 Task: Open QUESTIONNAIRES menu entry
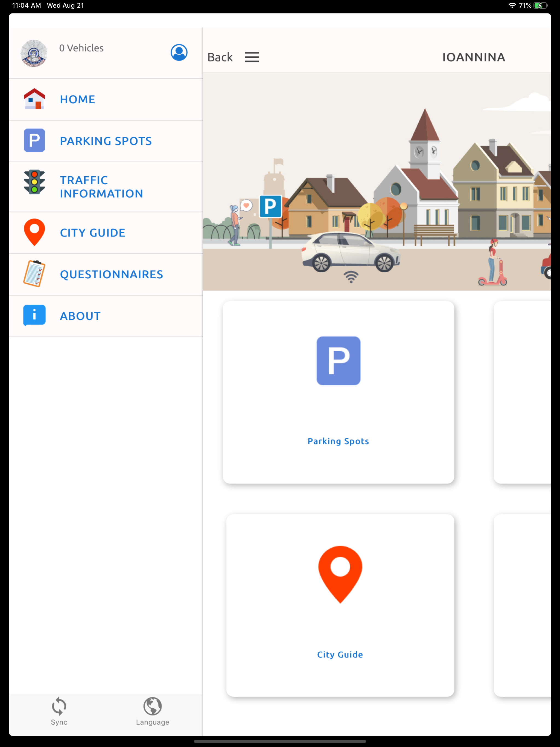pyautogui.click(x=106, y=274)
